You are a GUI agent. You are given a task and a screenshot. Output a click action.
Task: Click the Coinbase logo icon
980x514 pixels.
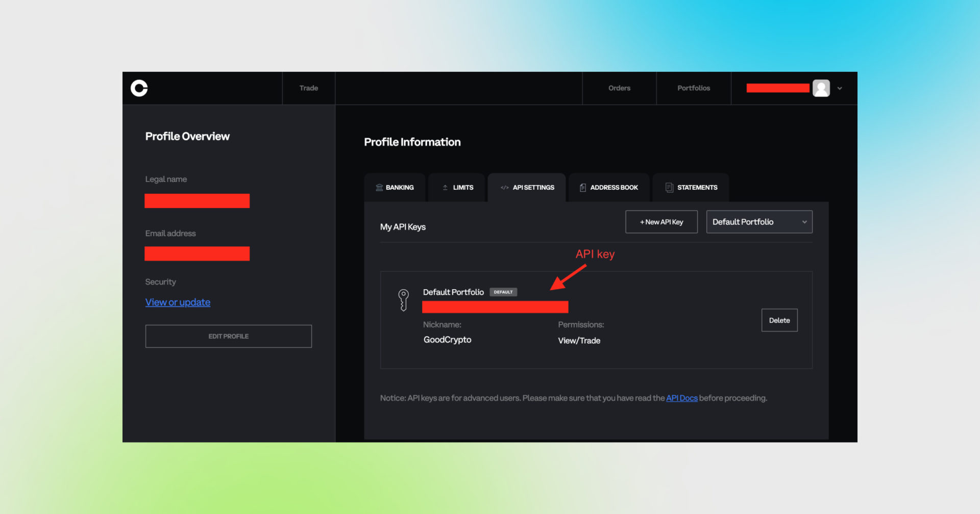(139, 88)
